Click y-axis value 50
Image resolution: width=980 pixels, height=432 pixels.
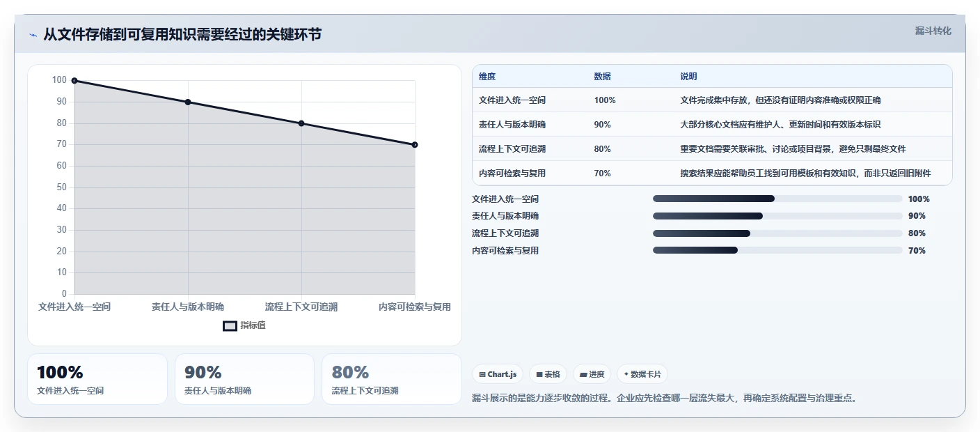[62, 187]
